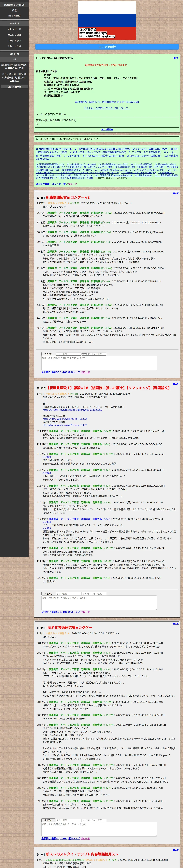This screenshot has width=183, height=868.
Task: Open thread title 新スレのスレタイ・テンプレ内容等議論用スレ
Action: [x=82, y=854]
